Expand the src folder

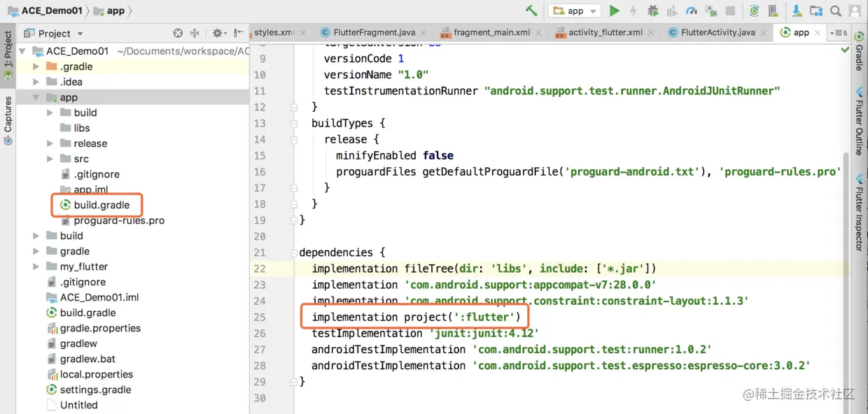[x=50, y=159]
